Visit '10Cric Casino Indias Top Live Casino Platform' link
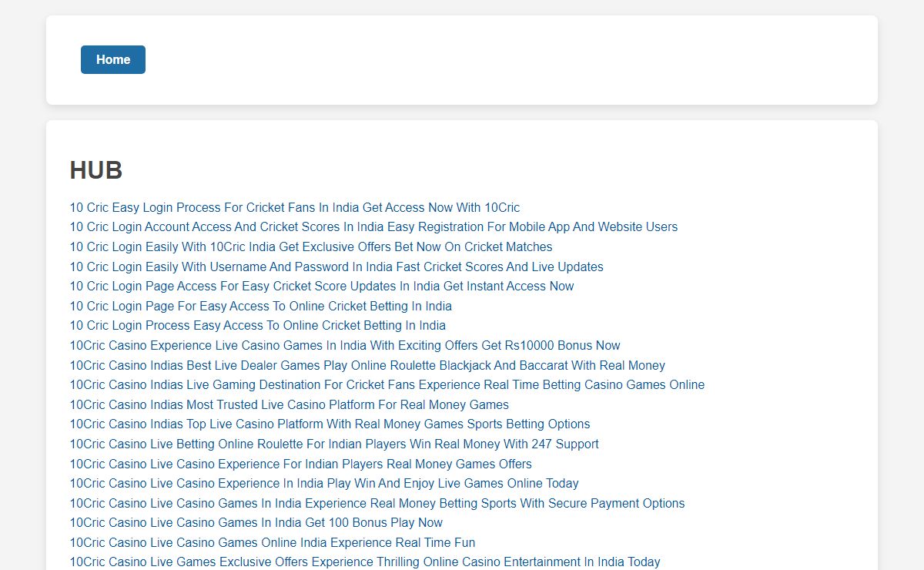 pos(330,424)
